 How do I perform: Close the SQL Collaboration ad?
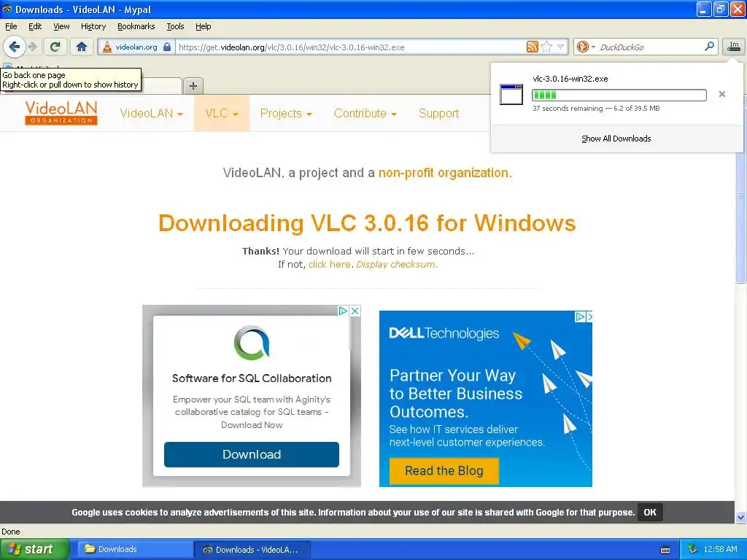pyautogui.click(x=355, y=311)
